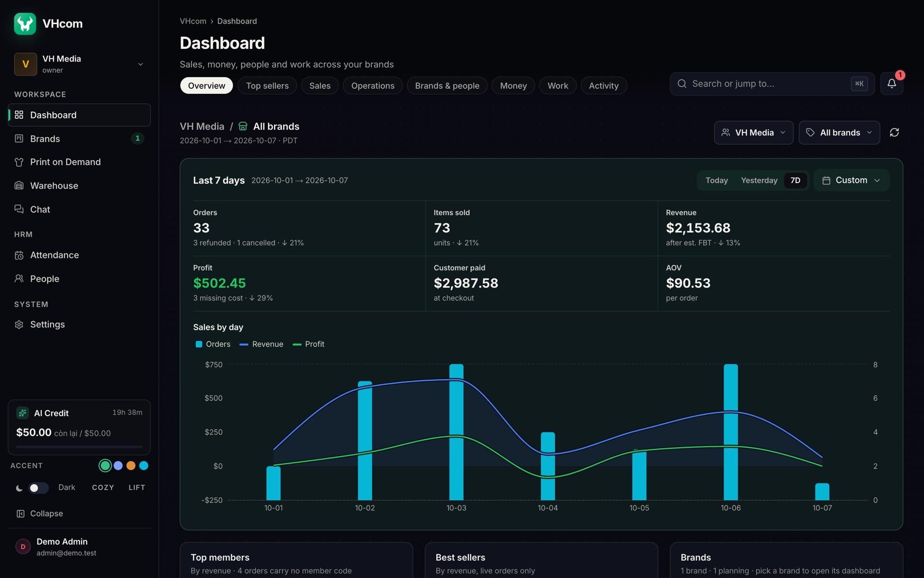Screen dimensions: 924x578
Task: Click the Print on Demand shirt icon
Action: [19, 162]
